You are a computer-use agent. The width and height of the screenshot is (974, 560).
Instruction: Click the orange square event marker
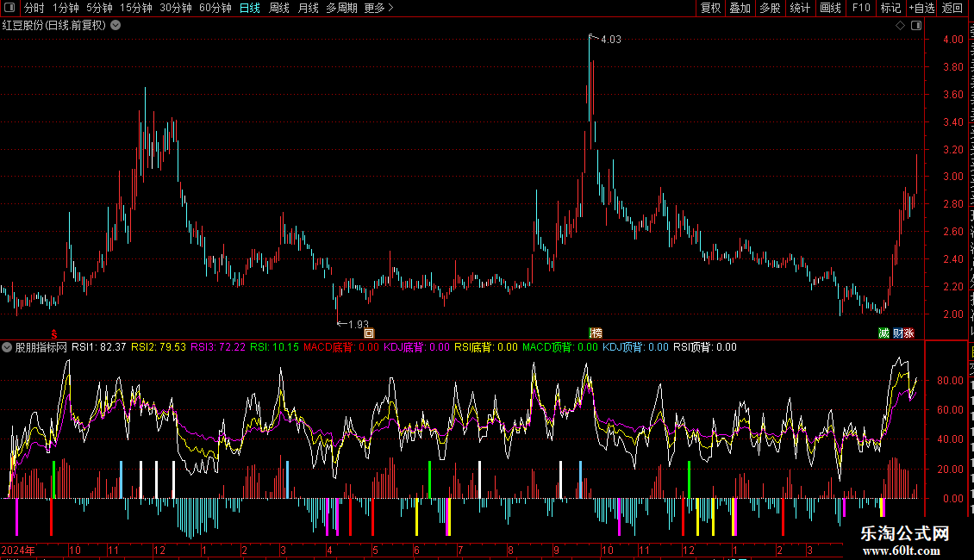tap(369, 333)
